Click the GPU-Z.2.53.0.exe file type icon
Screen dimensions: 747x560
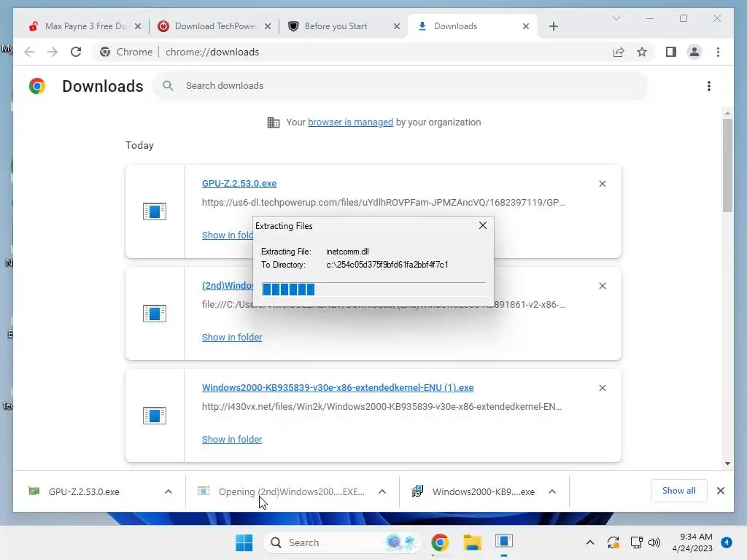(155, 211)
